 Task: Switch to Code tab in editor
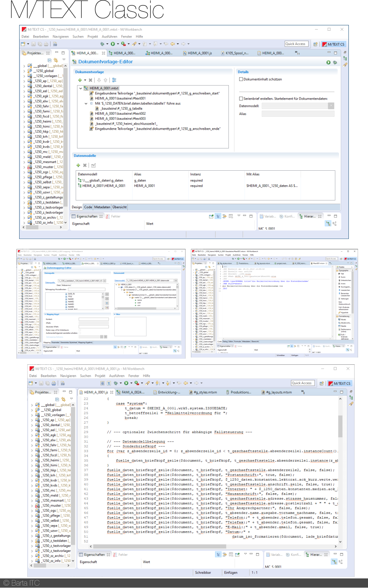coord(88,207)
